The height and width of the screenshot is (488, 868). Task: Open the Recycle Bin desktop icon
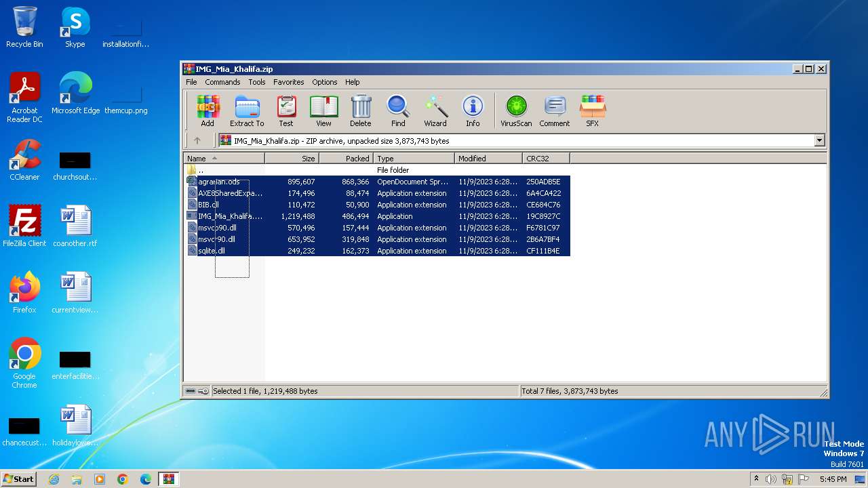(x=24, y=27)
